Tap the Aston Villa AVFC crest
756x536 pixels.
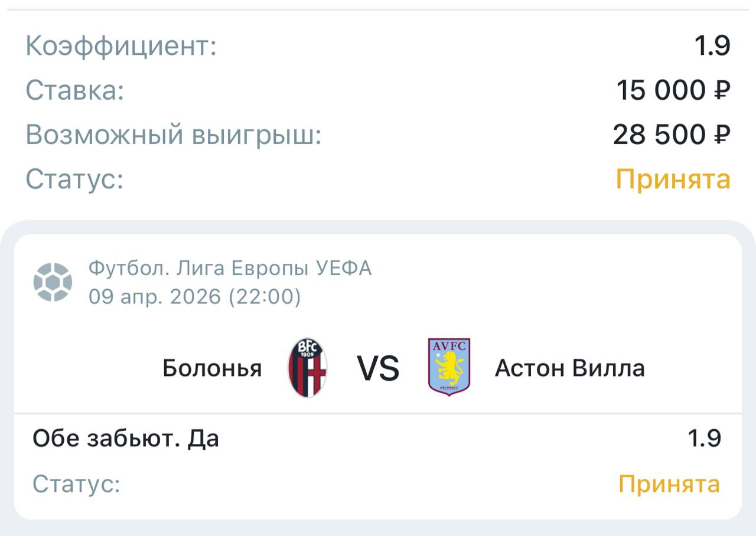tap(449, 367)
